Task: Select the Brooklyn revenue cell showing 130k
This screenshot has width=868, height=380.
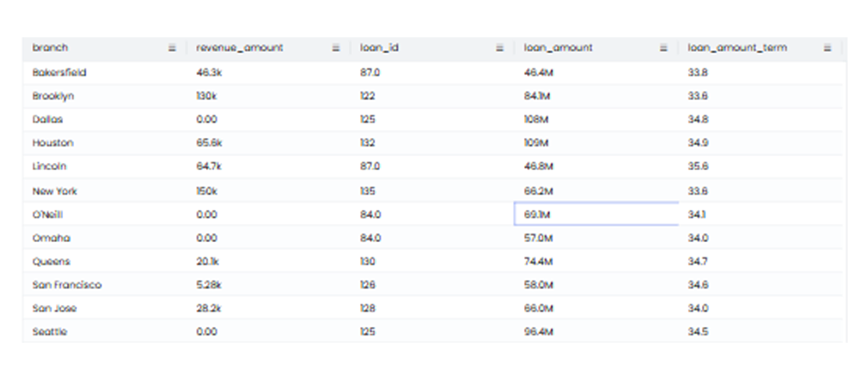Action: coord(207,96)
